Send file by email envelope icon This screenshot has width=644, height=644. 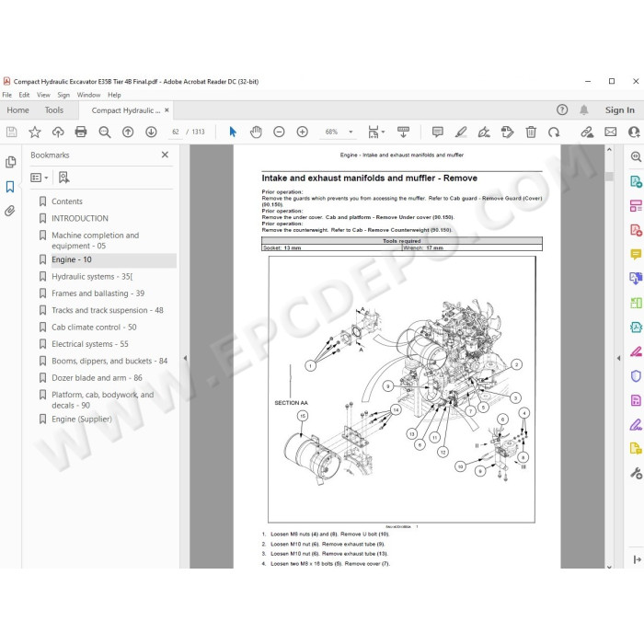610,132
